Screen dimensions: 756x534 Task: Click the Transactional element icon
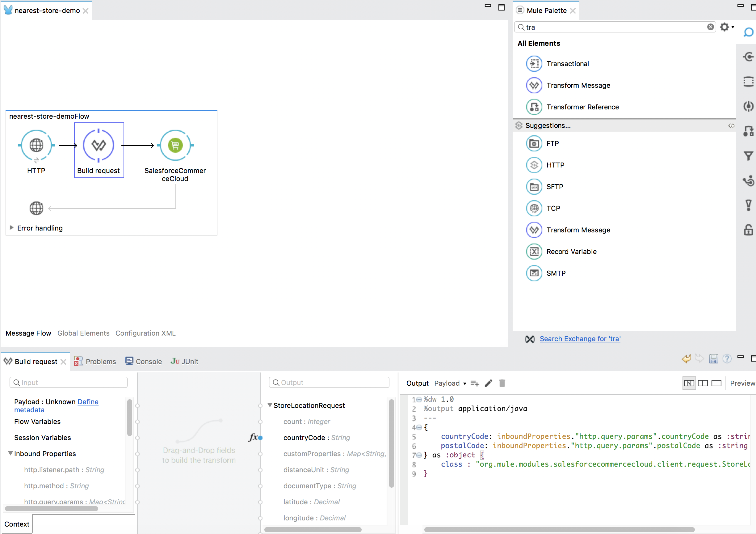[534, 64]
